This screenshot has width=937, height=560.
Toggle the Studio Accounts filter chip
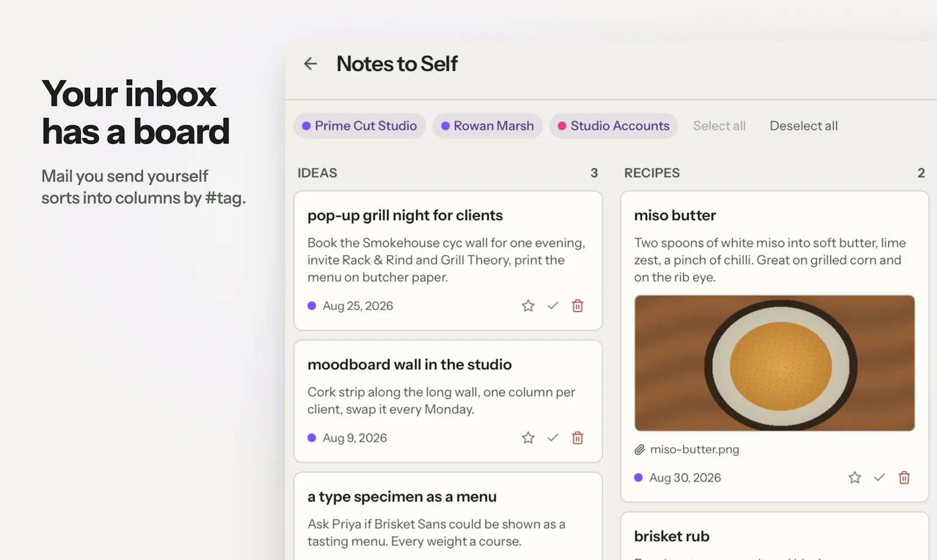[x=613, y=126]
